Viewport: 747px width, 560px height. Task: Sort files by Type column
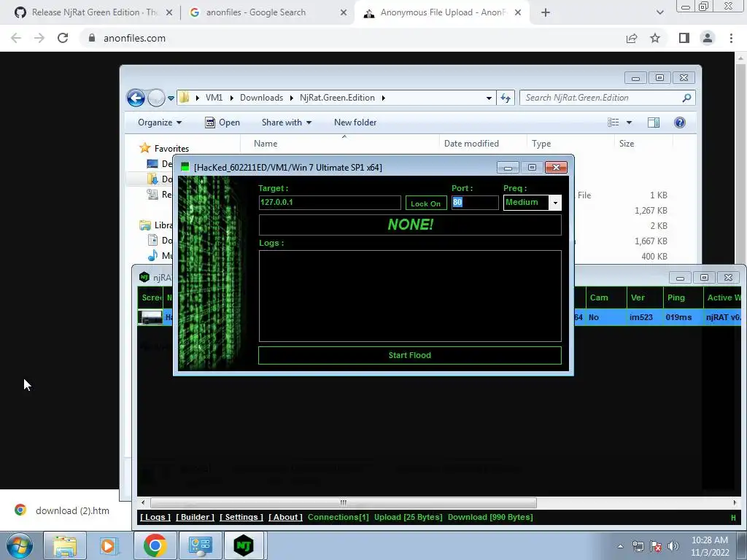[570, 144]
